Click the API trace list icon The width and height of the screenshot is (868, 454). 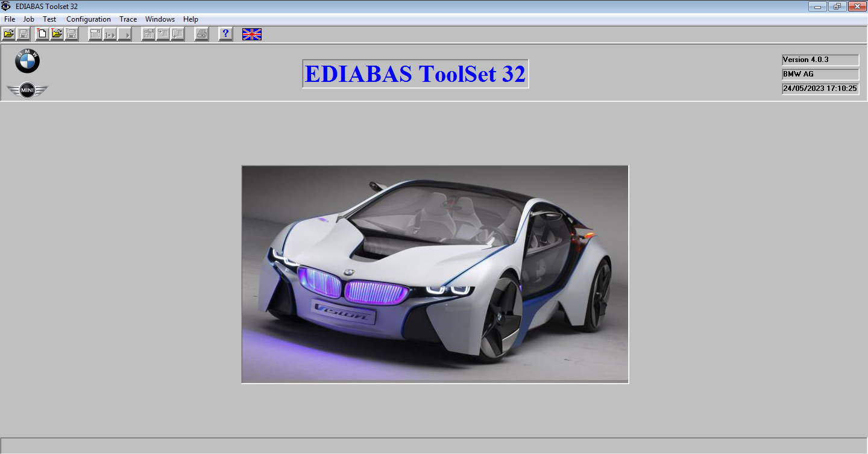pyautogui.click(x=163, y=34)
